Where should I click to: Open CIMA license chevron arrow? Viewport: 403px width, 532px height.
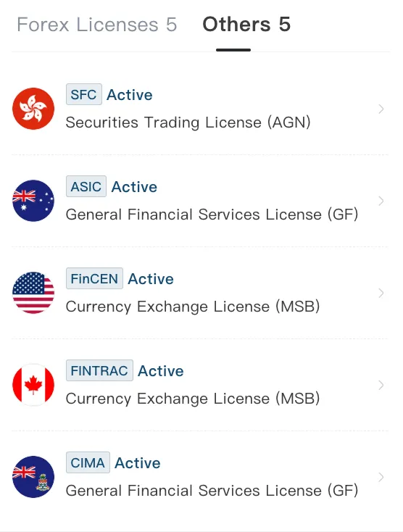coord(381,477)
